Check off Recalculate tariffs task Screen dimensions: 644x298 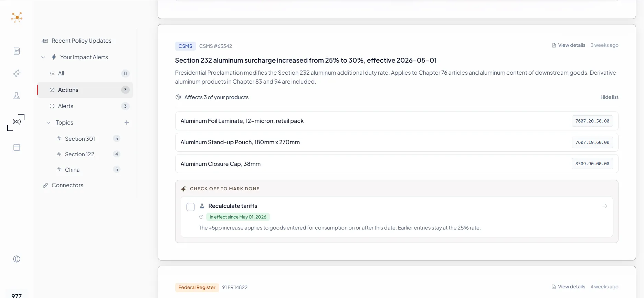point(190,207)
